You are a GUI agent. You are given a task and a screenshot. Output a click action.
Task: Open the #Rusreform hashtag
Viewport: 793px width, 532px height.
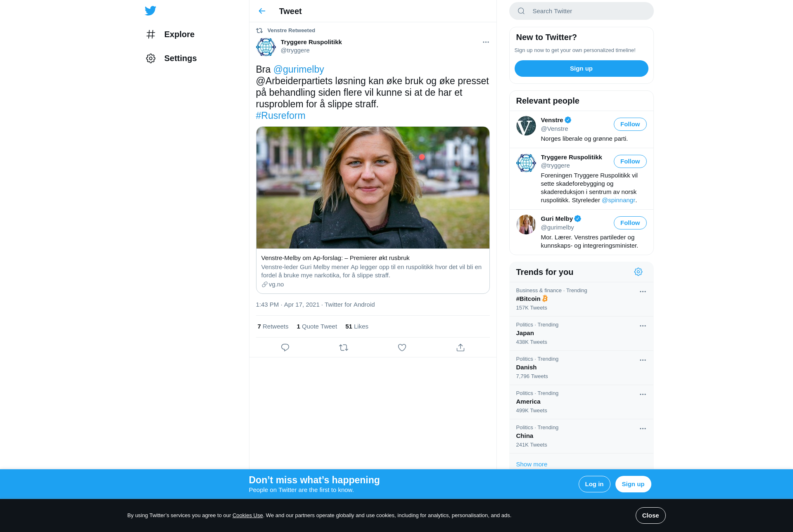pyautogui.click(x=280, y=116)
